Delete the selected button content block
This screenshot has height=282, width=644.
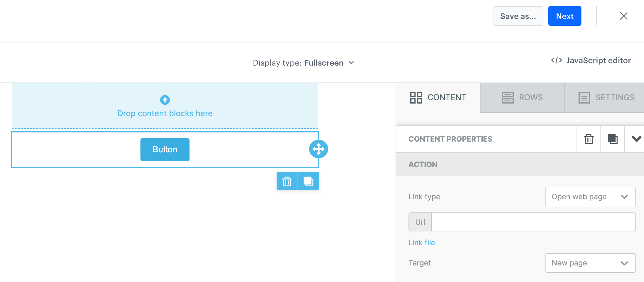tap(588, 139)
